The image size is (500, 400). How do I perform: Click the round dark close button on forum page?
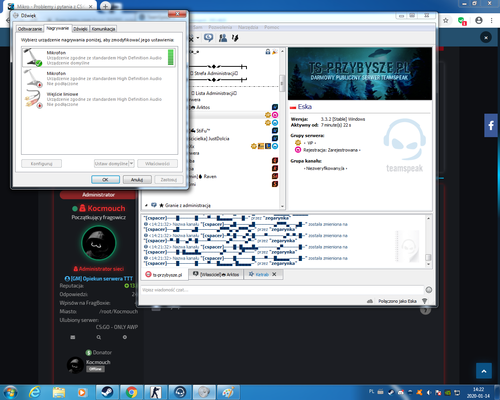pos(486,37)
